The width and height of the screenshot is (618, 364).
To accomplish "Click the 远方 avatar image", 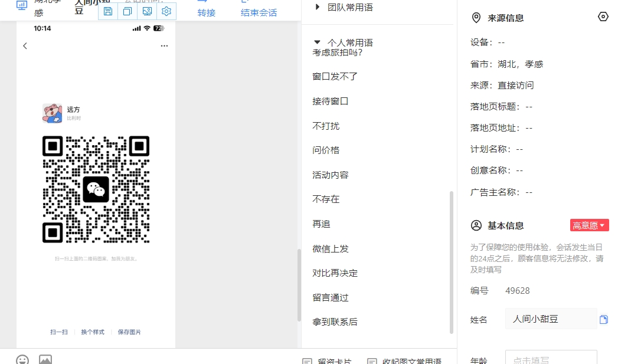I will (x=52, y=113).
